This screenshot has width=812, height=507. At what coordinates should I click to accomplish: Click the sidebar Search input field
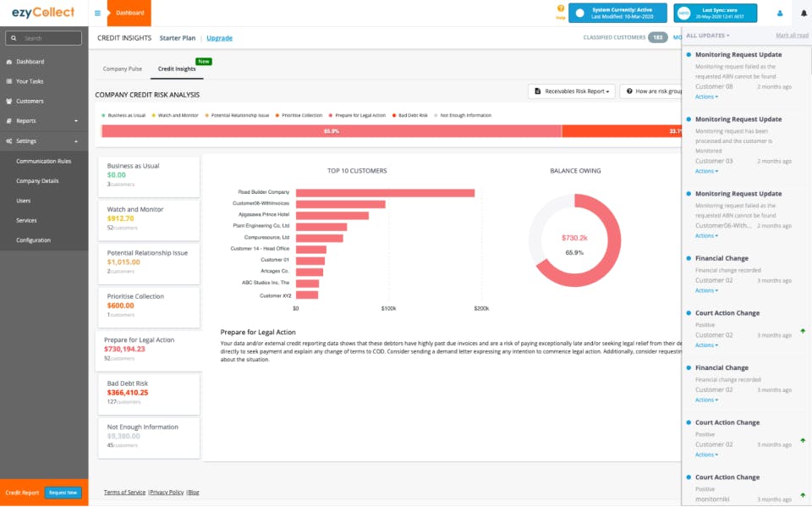pyautogui.click(x=43, y=38)
